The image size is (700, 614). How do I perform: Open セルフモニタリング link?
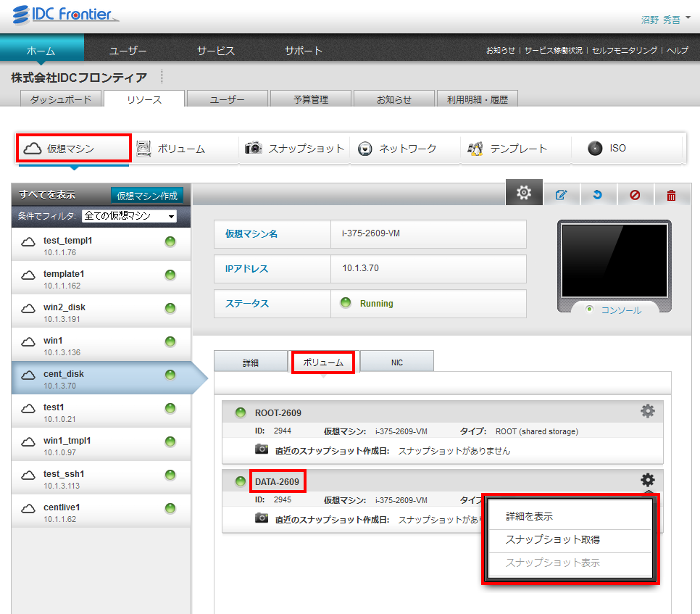(625, 50)
